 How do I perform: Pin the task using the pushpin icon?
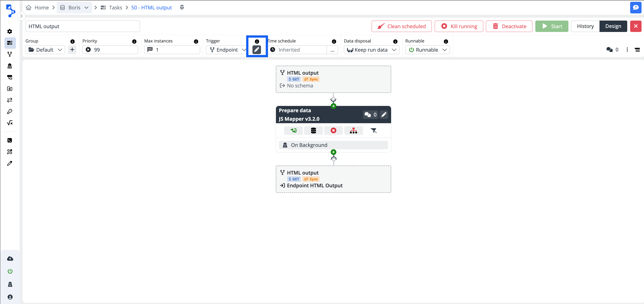click(182, 8)
